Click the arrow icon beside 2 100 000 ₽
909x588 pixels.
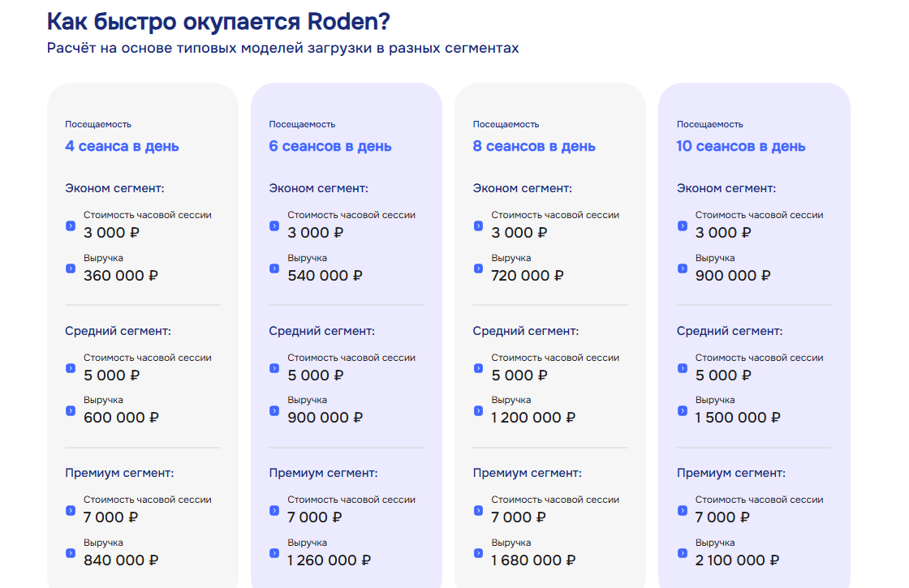click(683, 553)
